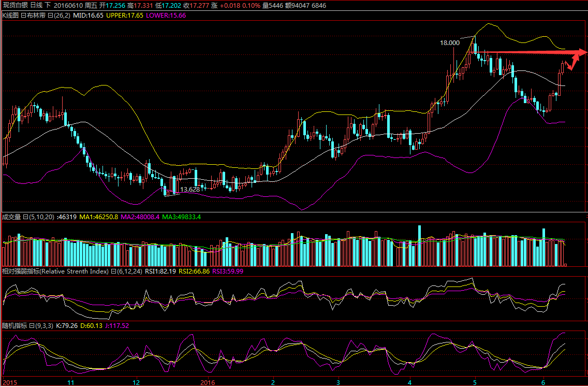The width and height of the screenshot is (588, 387).
Task: Click the 2016 marker on time axis
Action: (207, 382)
